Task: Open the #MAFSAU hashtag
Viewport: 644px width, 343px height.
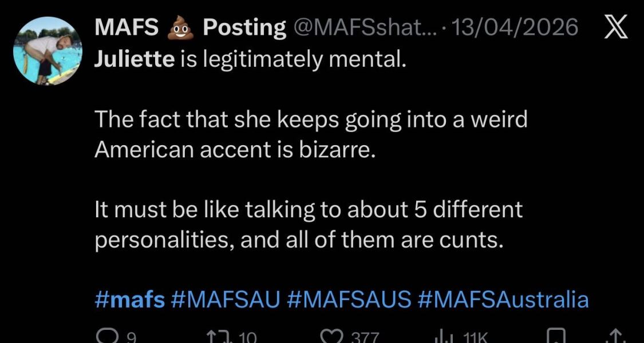Action: (x=226, y=298)
